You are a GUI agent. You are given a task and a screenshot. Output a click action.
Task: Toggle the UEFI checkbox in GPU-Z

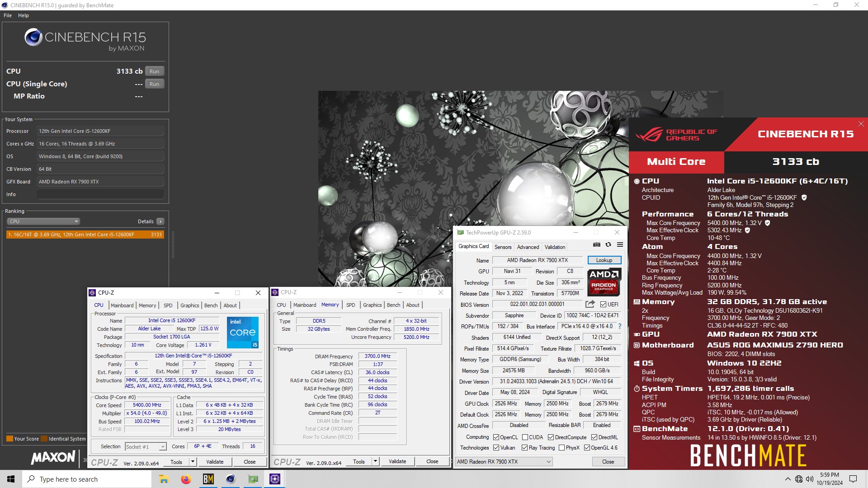tap(604, 305)
